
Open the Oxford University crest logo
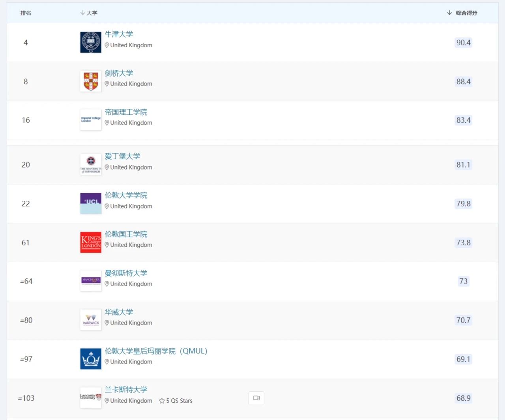tap(91, 42)
